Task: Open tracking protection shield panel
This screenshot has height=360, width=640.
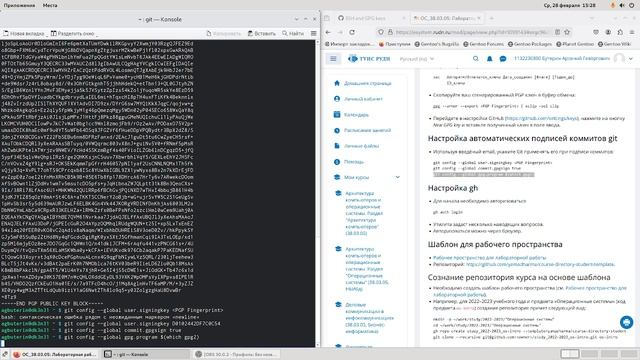Action: point(380,32)
